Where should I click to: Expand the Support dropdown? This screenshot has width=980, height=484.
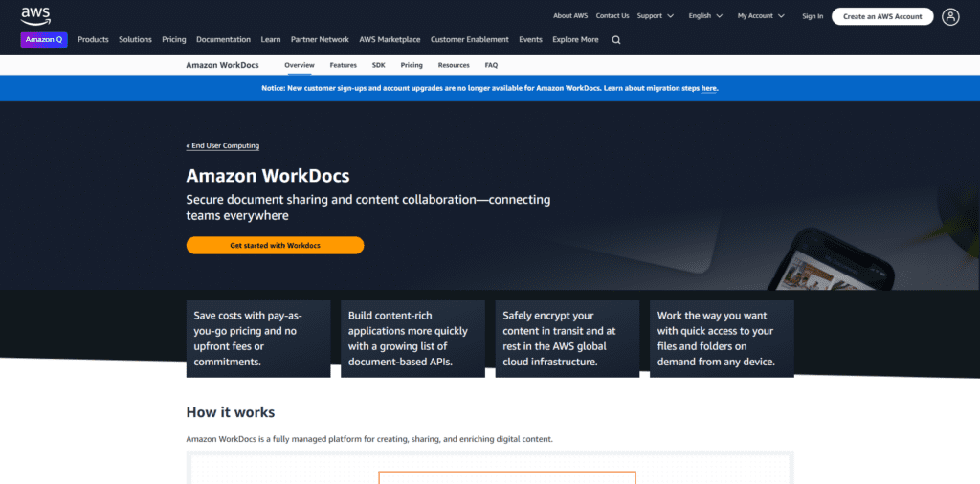655,16
